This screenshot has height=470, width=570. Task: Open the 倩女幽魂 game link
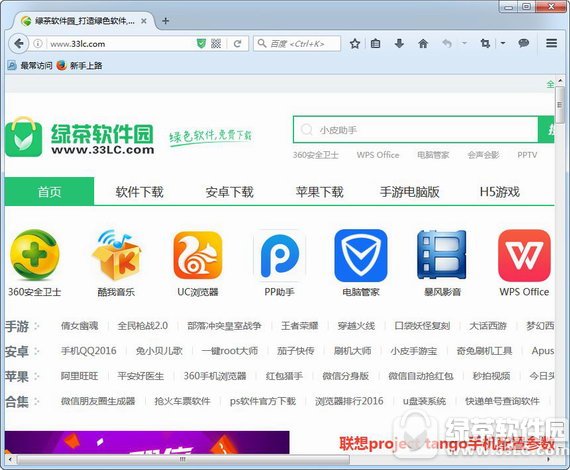point(79,325)
